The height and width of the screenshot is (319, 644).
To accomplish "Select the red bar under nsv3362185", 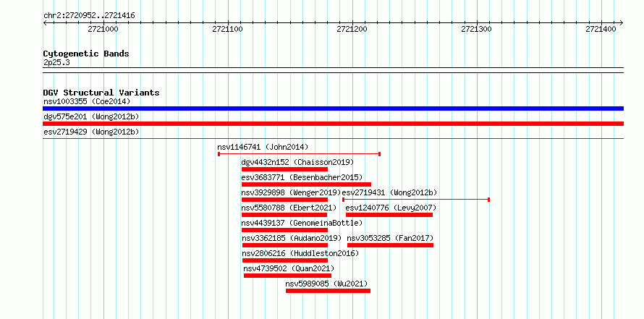I will pyautogui.click(x=285, y=245).
